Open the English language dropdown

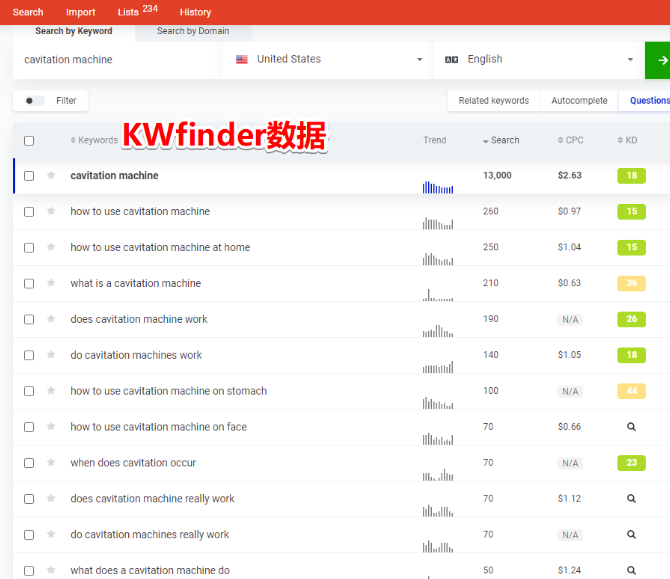click(539, 60)
